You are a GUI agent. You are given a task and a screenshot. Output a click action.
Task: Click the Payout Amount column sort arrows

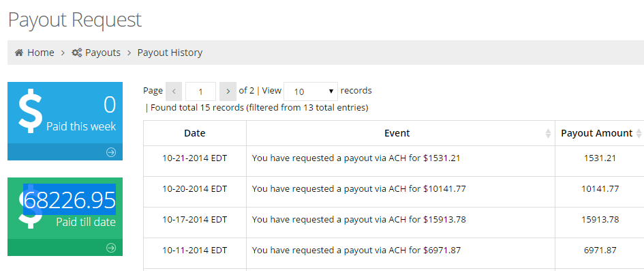click(x=639, y=133)
